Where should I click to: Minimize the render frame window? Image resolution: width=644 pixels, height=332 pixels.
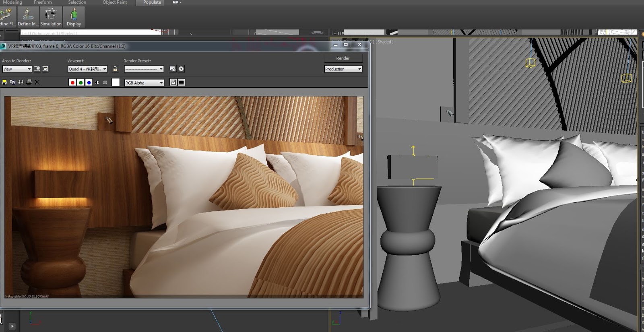coord(335,45)
